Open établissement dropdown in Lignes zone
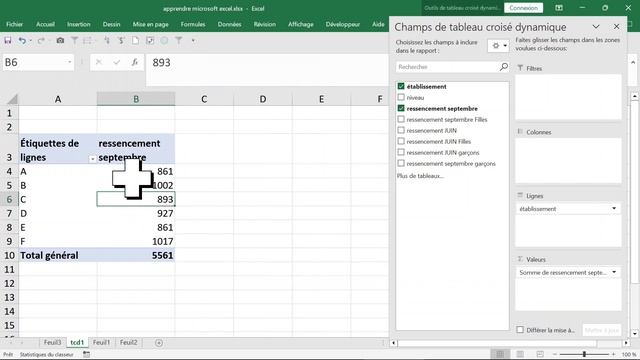Screen dimensions: 640x360 pos(614,209)
